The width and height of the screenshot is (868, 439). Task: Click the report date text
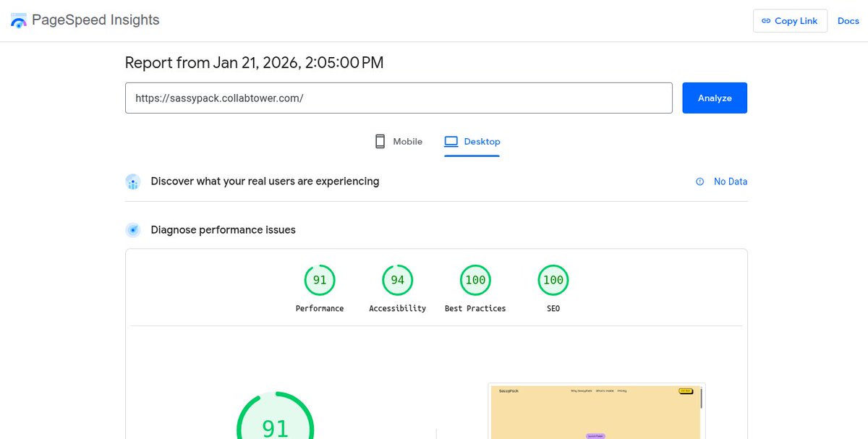coord(254,63)
